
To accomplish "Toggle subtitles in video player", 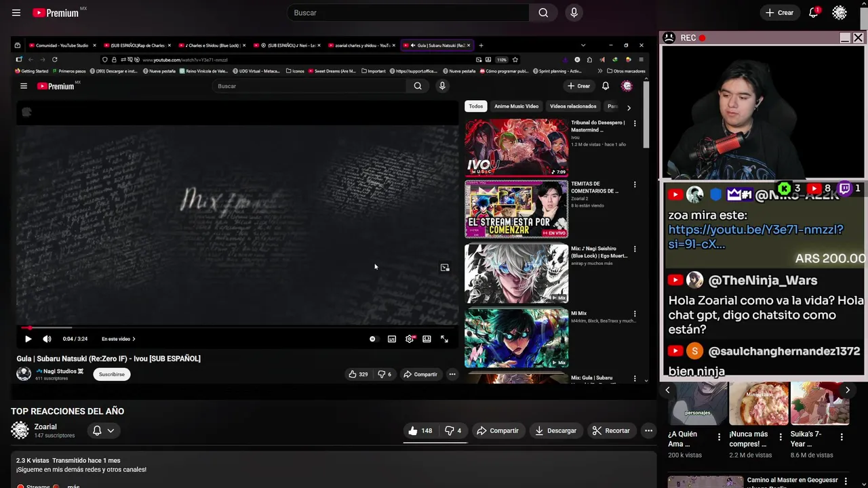I will (x=392, y=339).
